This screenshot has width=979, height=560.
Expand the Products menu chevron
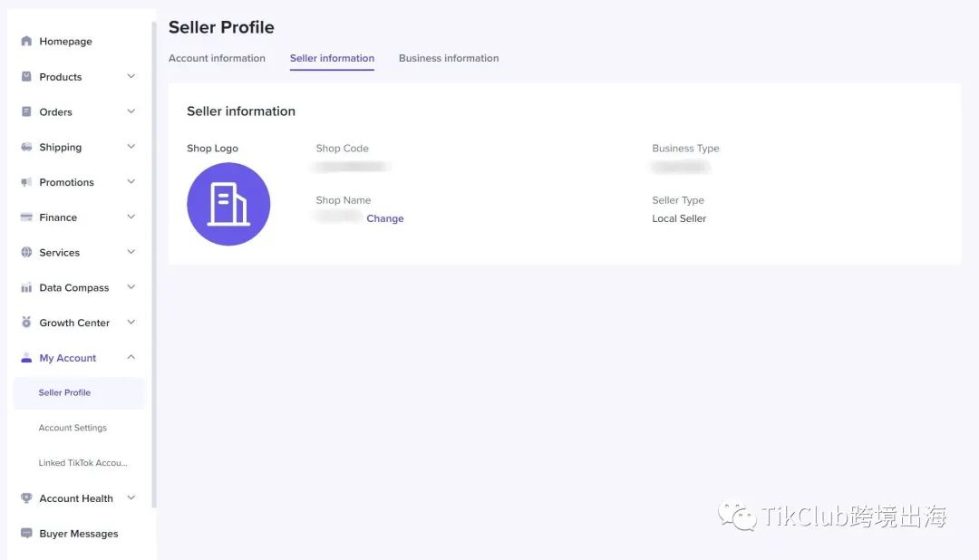tap(131, 77)
